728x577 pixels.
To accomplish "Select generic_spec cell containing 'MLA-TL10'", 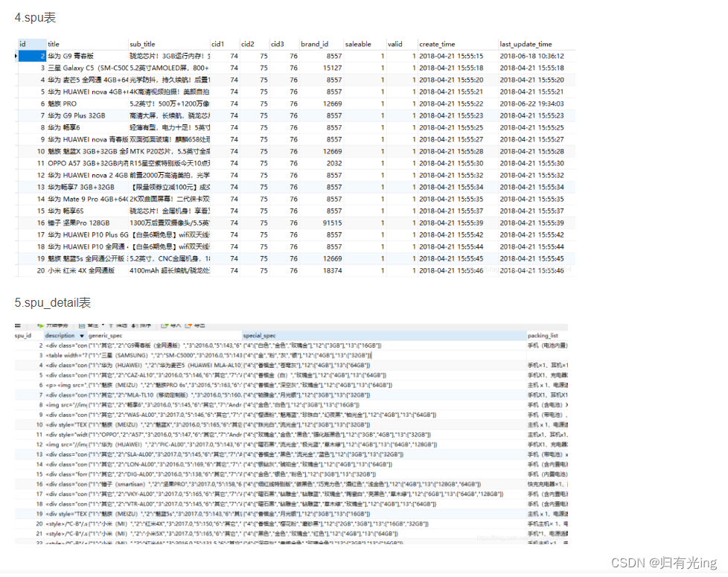I will 165,395.
